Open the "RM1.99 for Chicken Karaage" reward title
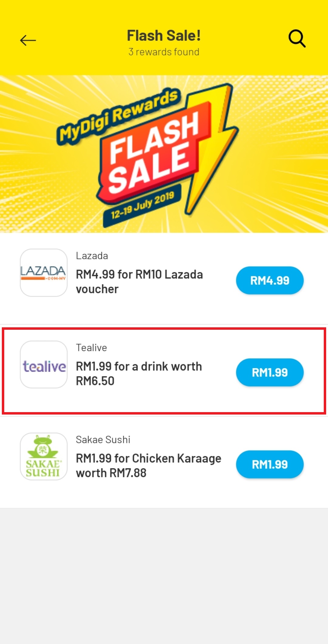This screenshot has width=328, height=644. coord(149,466)
